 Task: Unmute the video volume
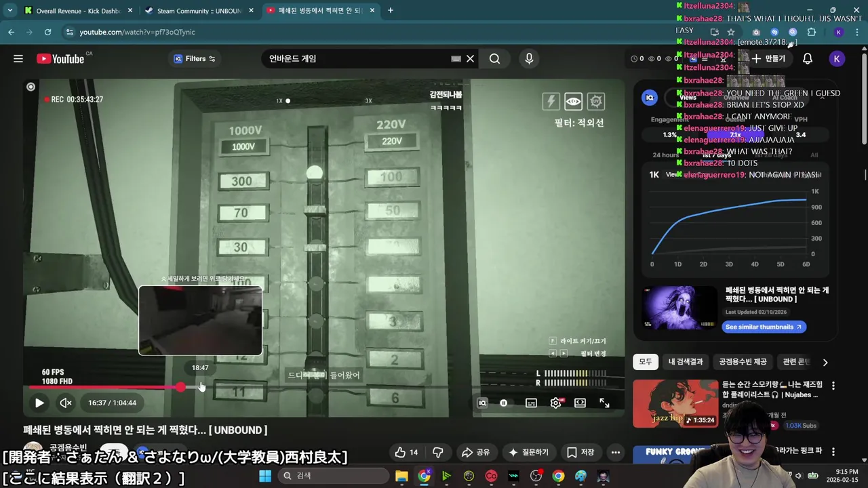tap(66, 403)
